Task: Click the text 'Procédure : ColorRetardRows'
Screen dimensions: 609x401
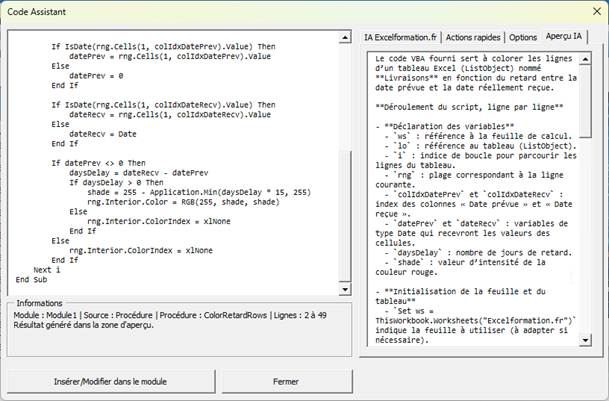Action: point(213,315)
